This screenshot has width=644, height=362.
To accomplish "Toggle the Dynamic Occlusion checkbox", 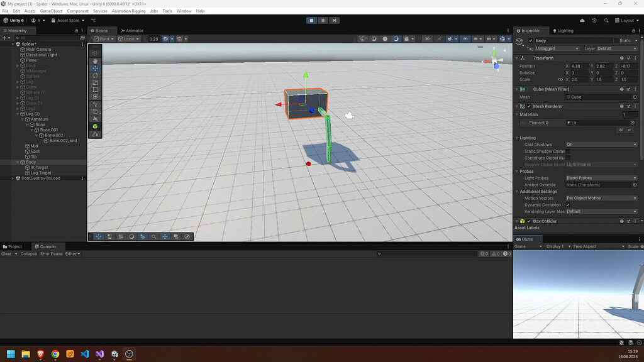I will click(x=568, y=204).
